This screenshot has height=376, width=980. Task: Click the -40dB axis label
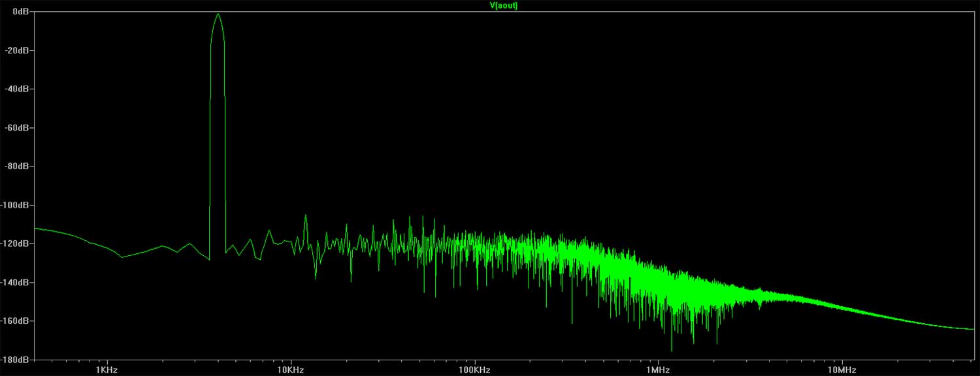click(17, 89)
